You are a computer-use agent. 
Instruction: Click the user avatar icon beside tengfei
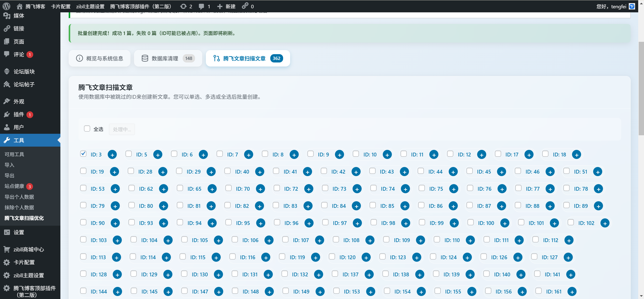[632, 6]
